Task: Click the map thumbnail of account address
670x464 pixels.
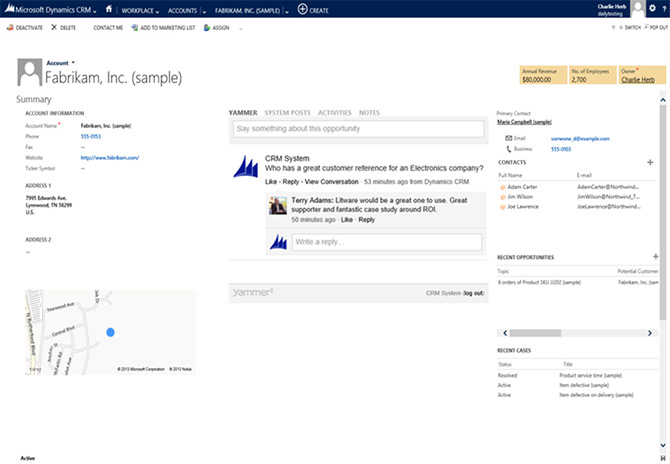Action: (110, 332)
